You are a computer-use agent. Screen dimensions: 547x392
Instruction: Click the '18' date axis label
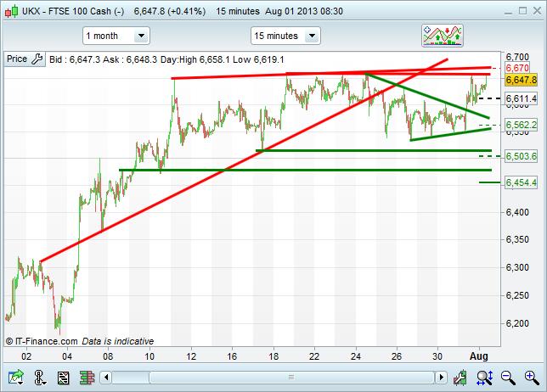(x=273, y=356)
